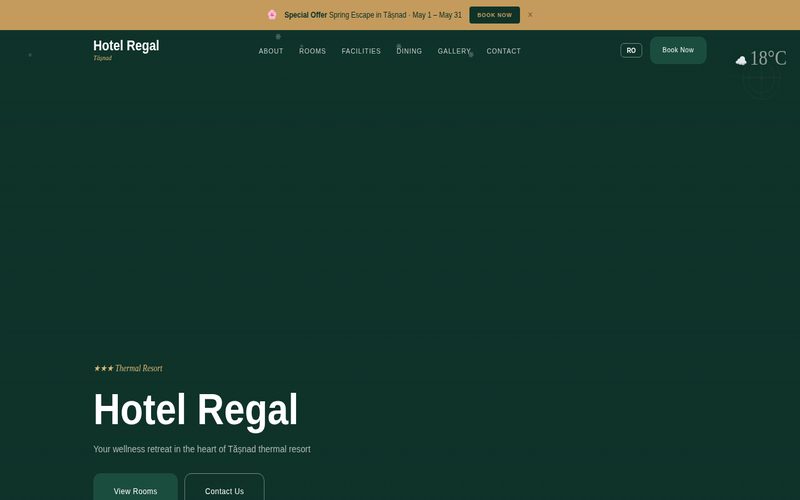This screenshot has height=500, width=800.
Task: Open the Facilities navigation link
Action: 361,51
